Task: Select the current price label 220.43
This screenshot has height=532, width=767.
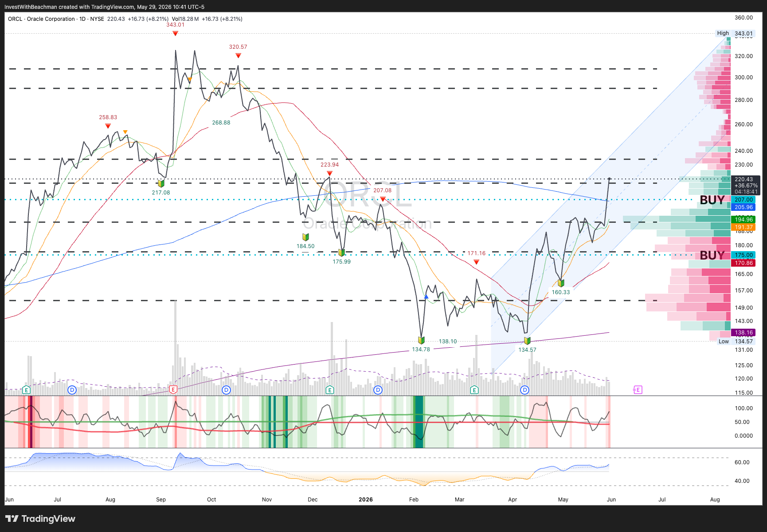Action: (x=744, y=179)
